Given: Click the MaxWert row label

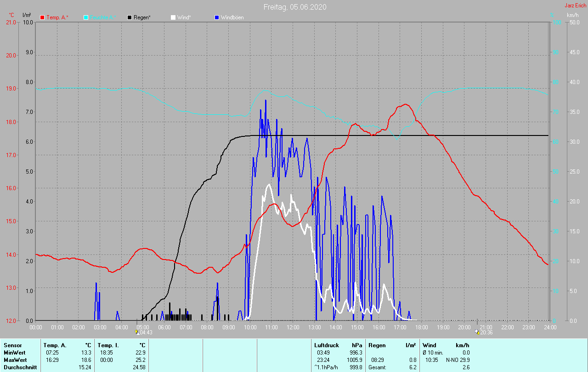Looking at the screenshot, I should [x=16, y=360].
